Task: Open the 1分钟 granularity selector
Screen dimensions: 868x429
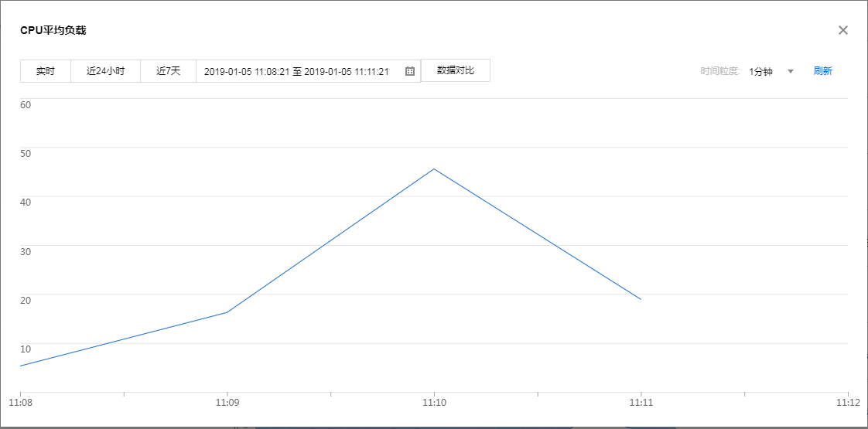Action: (760, 71)
